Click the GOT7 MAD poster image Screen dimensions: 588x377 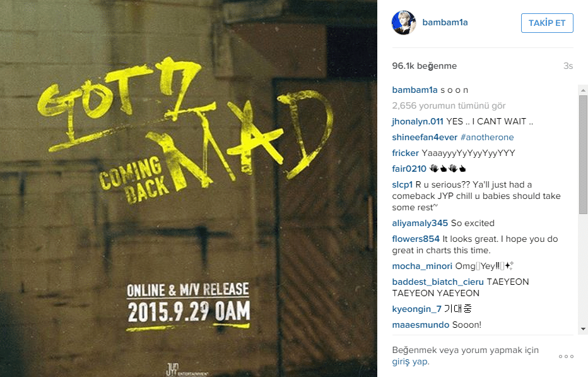(189, 188)
